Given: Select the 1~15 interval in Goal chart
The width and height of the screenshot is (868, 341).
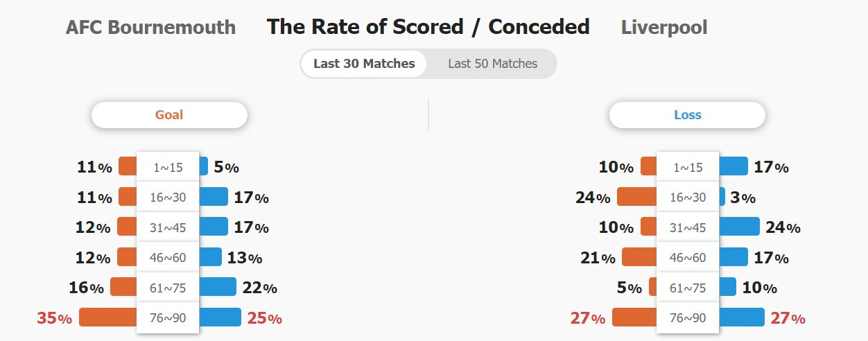Looking at the screenshot, I should coord(168,167).
